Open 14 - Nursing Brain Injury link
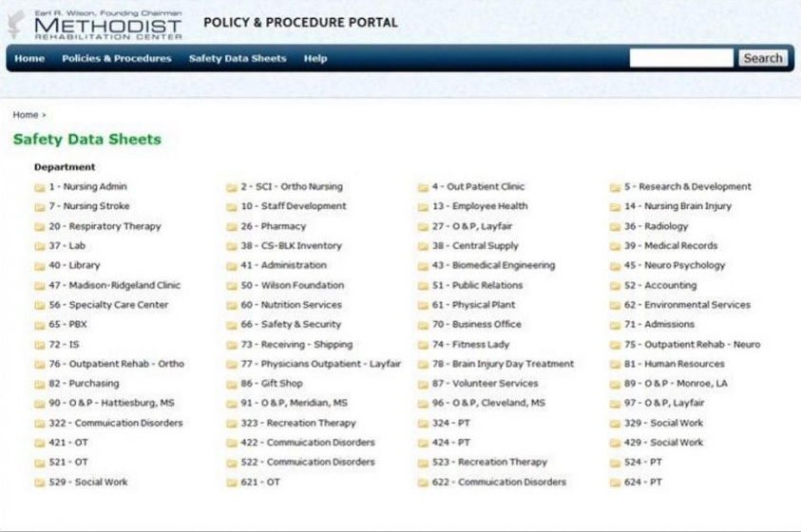Image resolution: width=801 pixels, height=532 pixels. point(677,206)
